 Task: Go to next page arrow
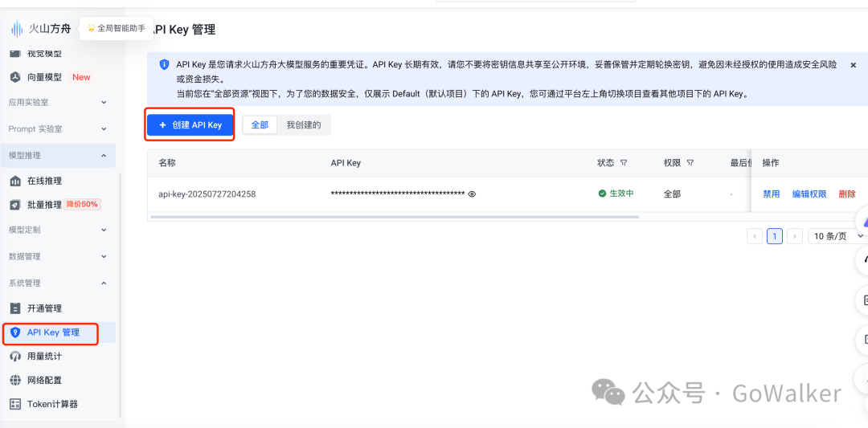794,236
